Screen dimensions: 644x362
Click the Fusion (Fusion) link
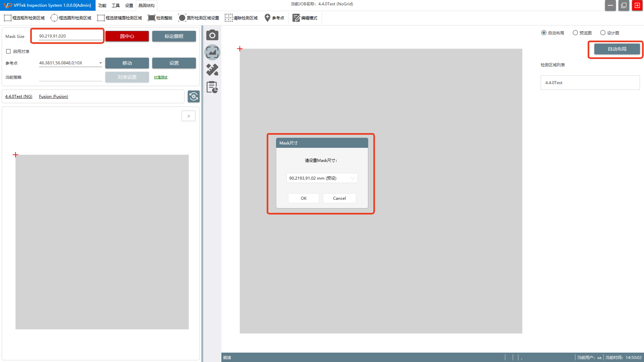(x=53, y=97)
